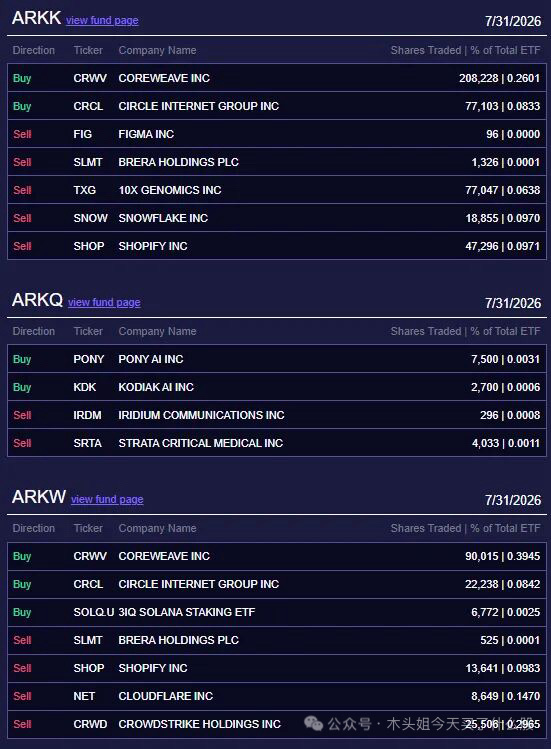Click the IRIDIUM COMMUNICATIONS INC row
The width and height of the screenshot is (551, 749).
(x=277, y=415)
